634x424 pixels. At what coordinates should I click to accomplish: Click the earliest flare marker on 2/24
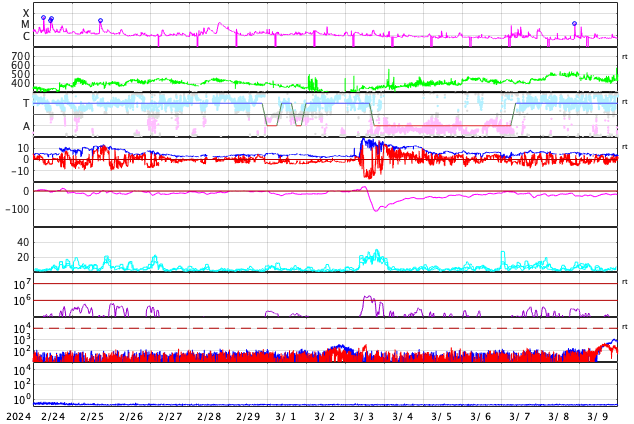click(x=43, y=18)
